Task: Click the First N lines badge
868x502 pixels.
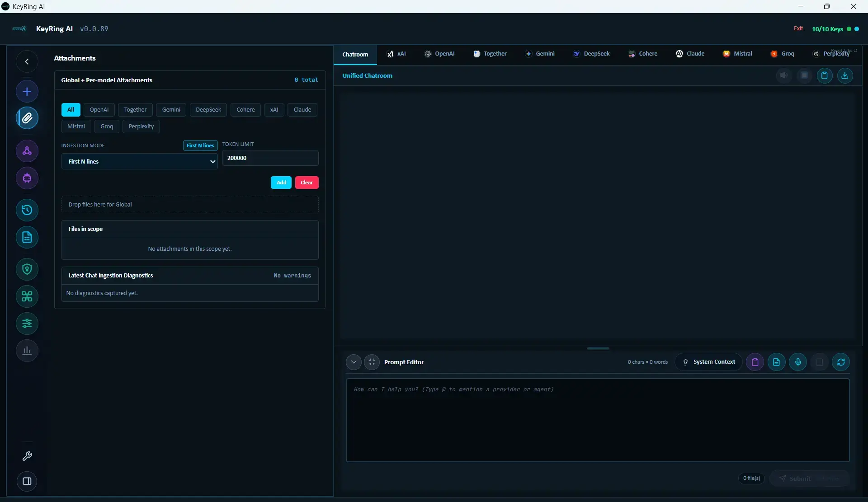Action: (x=200, y=145)
